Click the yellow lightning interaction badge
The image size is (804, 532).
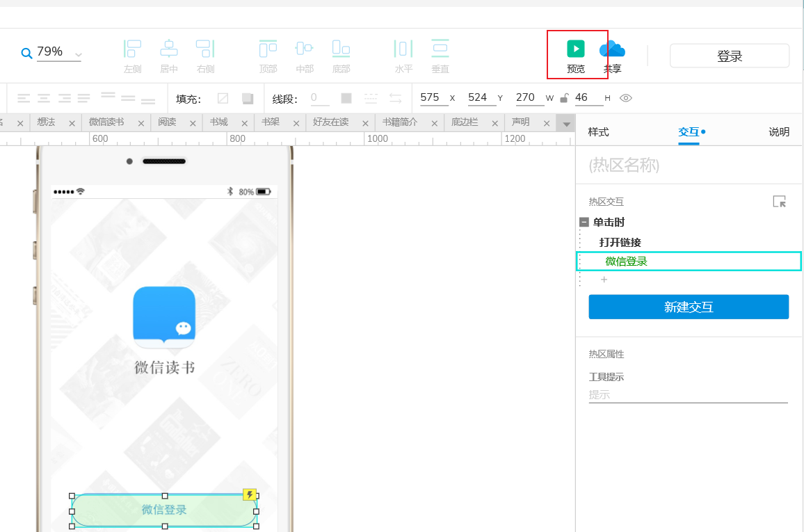point(249,494)
